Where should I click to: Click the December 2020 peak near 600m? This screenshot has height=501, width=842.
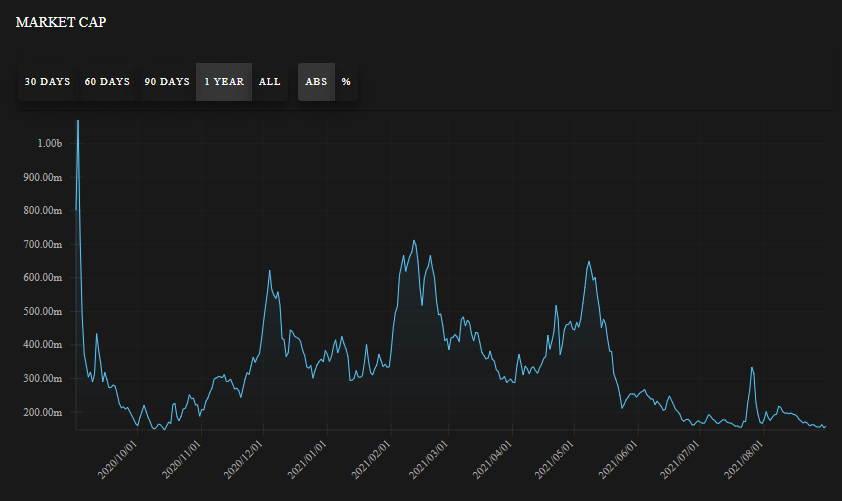pos(270,271)
